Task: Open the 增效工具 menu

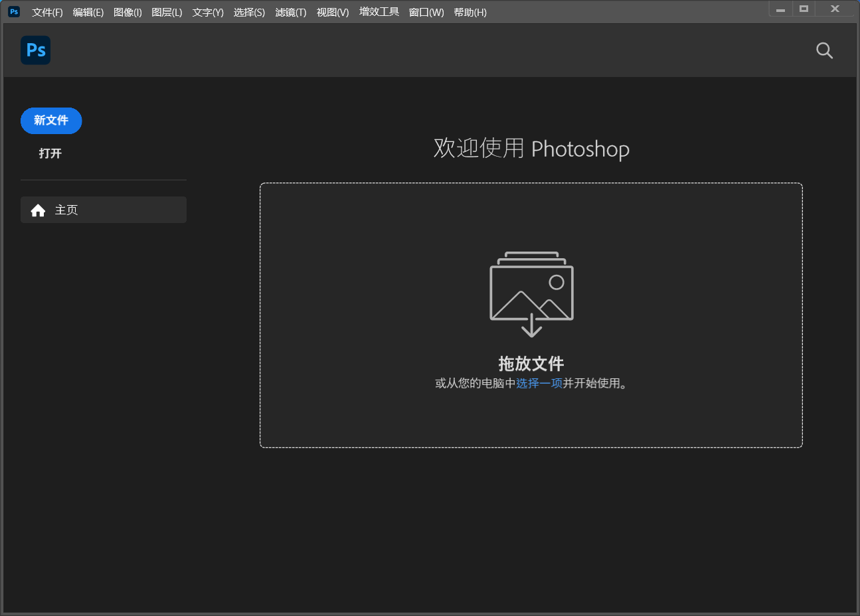Action: point(379,12)
